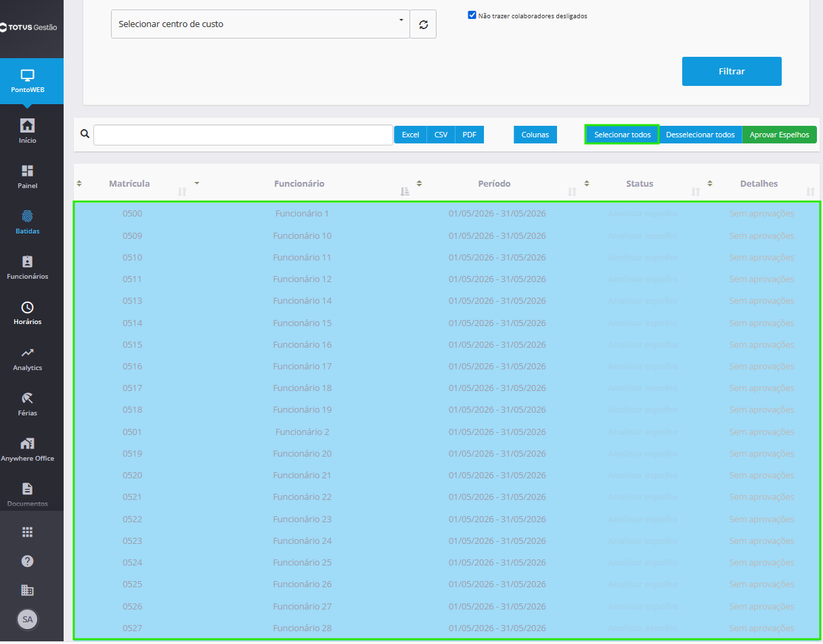
Task: Select row with matrícula 0519
Action: click(x=447, y=453)
